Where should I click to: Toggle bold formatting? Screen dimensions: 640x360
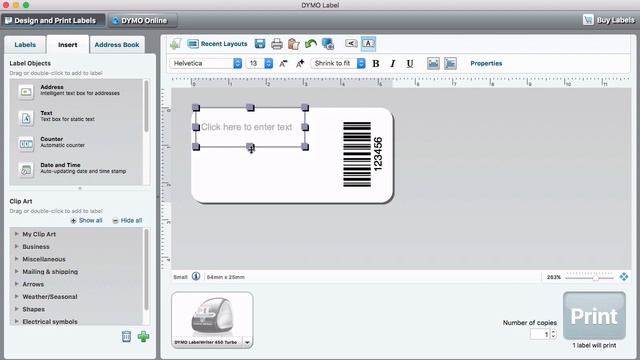coord(376,64)
